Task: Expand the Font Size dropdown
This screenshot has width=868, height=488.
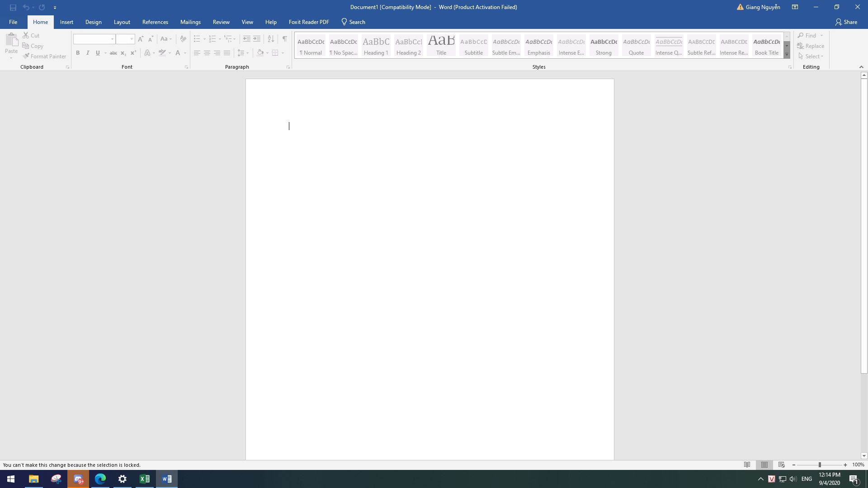Action: [132, 39]
